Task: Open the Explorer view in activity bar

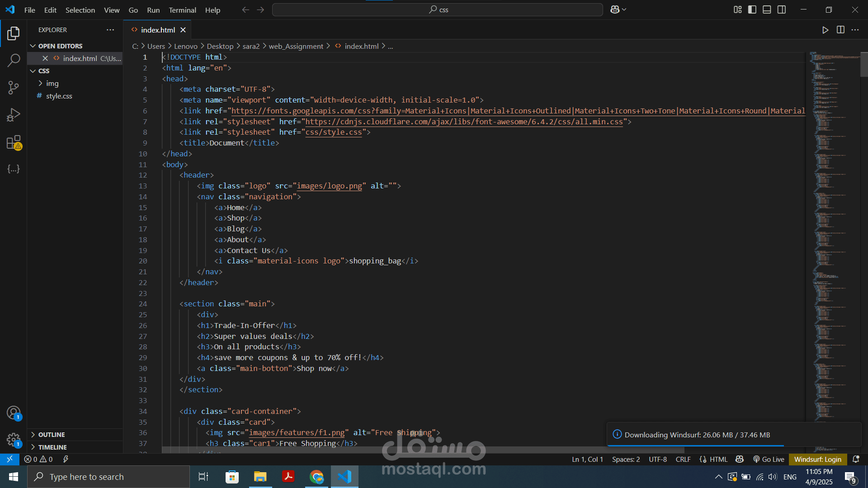Action: click(x=14, y=33)
